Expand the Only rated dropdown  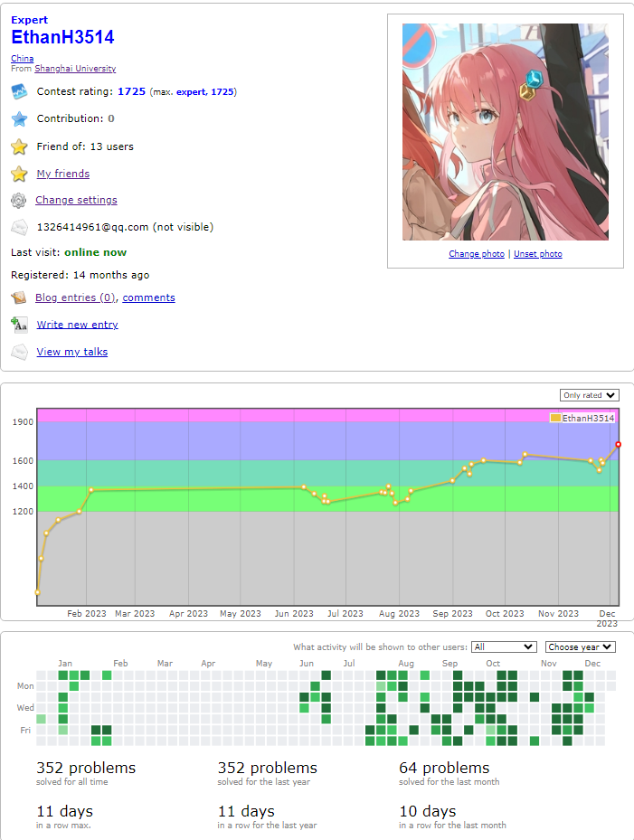pos(590,395)
